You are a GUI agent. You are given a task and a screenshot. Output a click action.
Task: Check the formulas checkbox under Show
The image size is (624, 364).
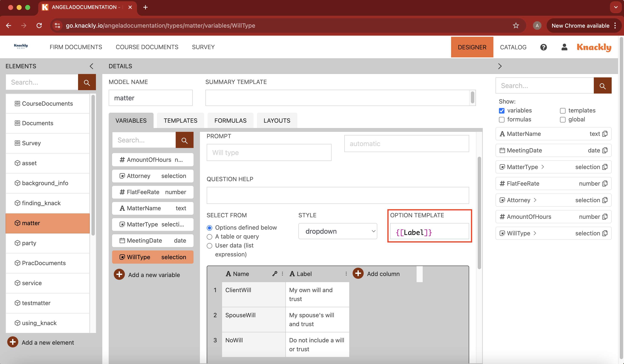pyautogui.click(x=502, y=120)
